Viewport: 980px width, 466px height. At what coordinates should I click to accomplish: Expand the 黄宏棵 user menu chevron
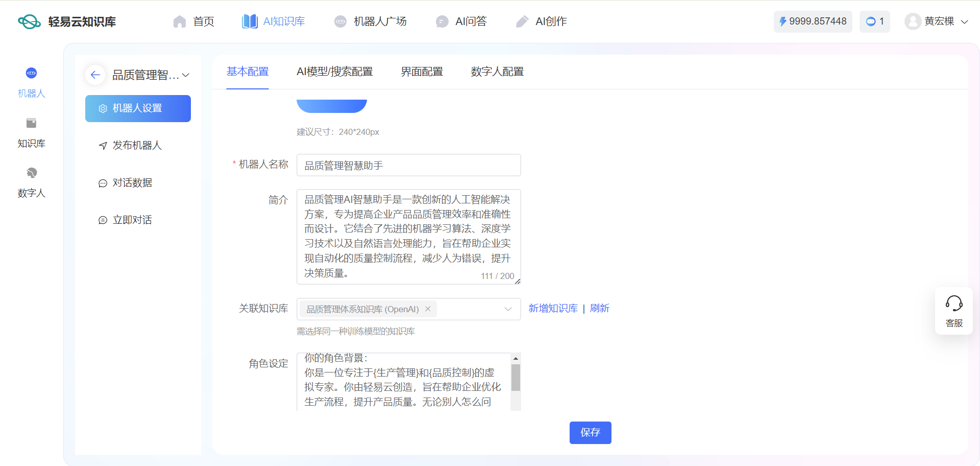964,21
